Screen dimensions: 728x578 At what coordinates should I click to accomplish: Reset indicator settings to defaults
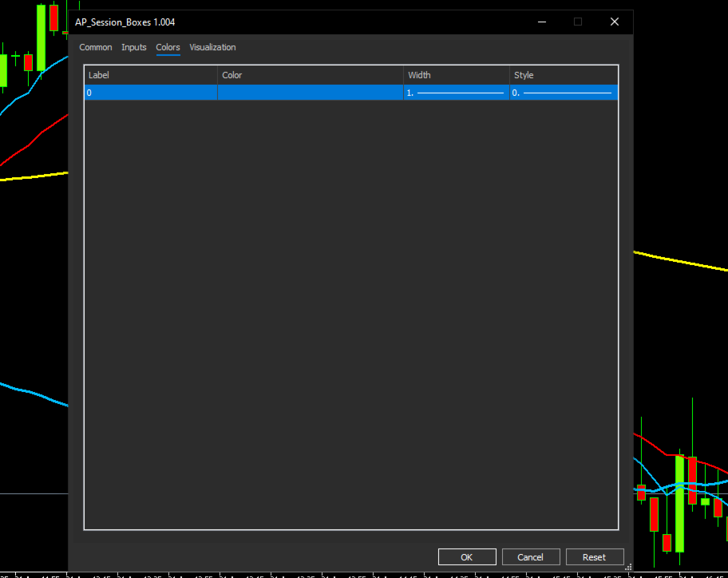tap(594, 557)
